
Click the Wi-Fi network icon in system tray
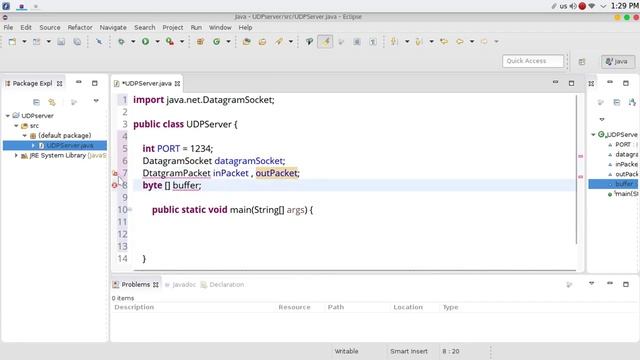[x=591, y=6]
